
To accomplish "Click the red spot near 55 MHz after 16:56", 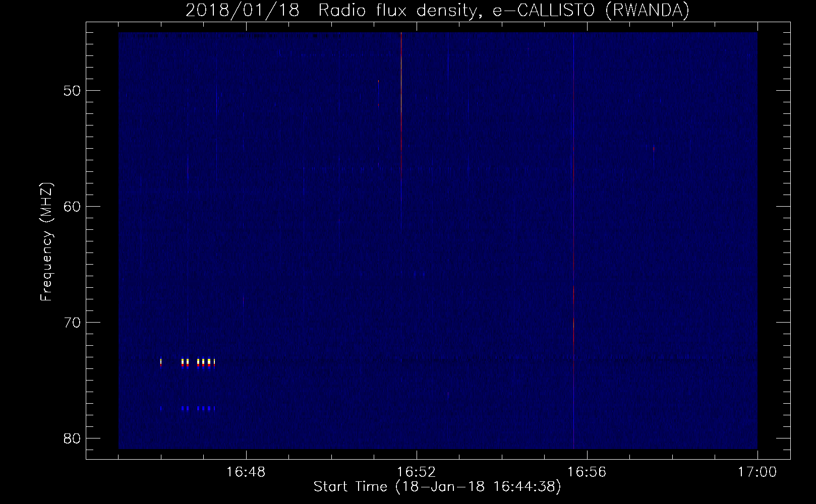I will 654,148.
